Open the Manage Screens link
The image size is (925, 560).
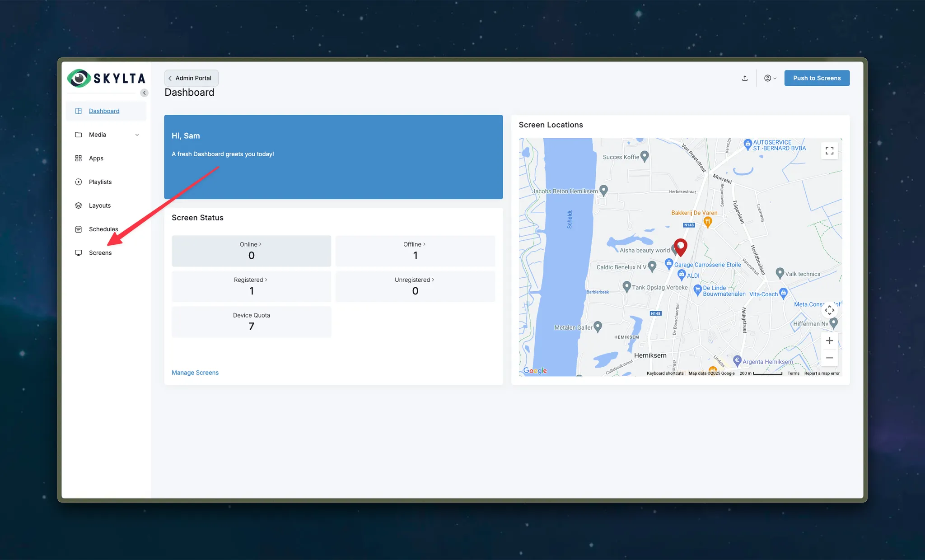pos(195,373)
